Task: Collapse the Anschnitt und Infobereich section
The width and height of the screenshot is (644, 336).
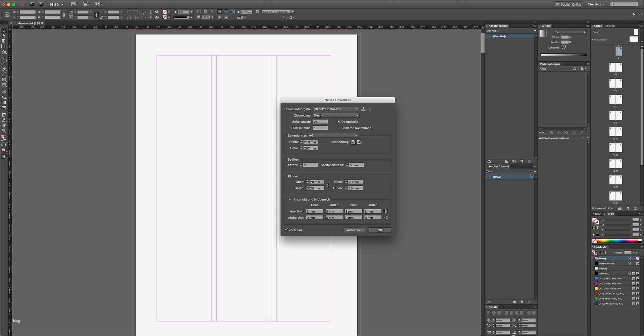Action: pyautogui.click(x=290, y=199)
